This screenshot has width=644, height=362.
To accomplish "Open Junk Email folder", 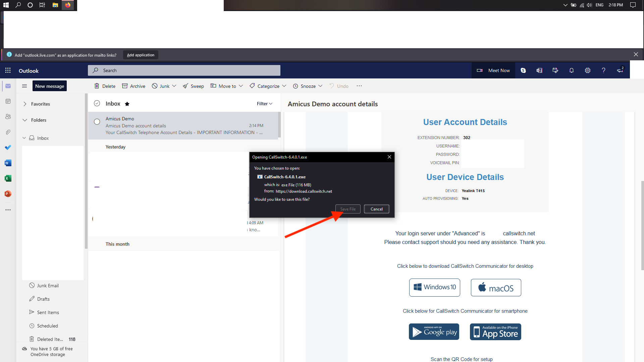I will click(48, 286).
